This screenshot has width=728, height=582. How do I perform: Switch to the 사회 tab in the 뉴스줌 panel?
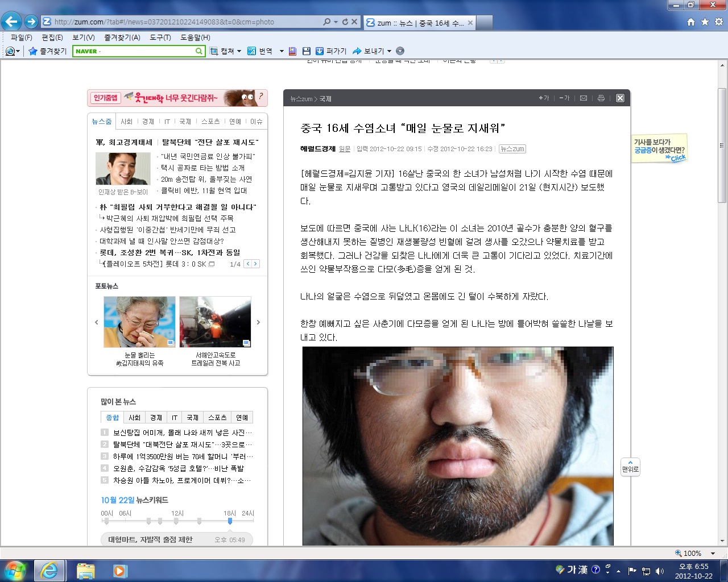(x=126, y=122)
